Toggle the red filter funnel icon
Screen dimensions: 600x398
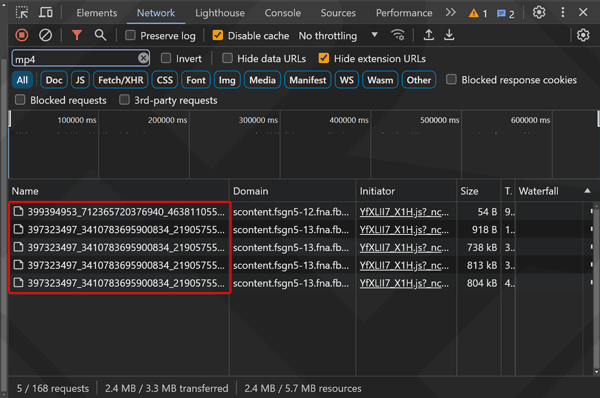click(77, 36)
